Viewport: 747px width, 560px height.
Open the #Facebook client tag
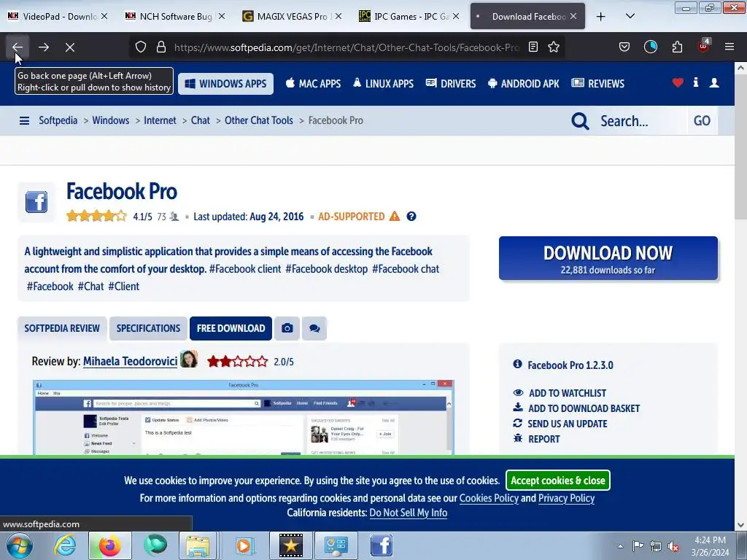point(245,269)
